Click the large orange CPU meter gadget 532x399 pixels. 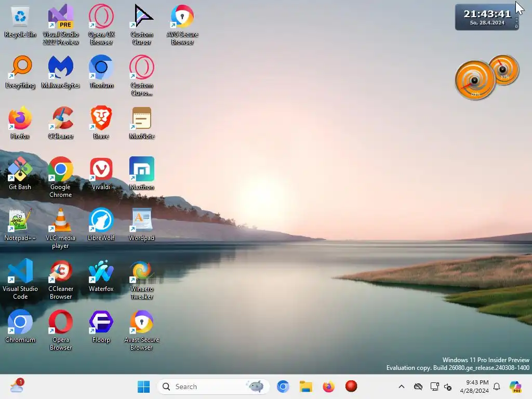[x=475, y=81]
